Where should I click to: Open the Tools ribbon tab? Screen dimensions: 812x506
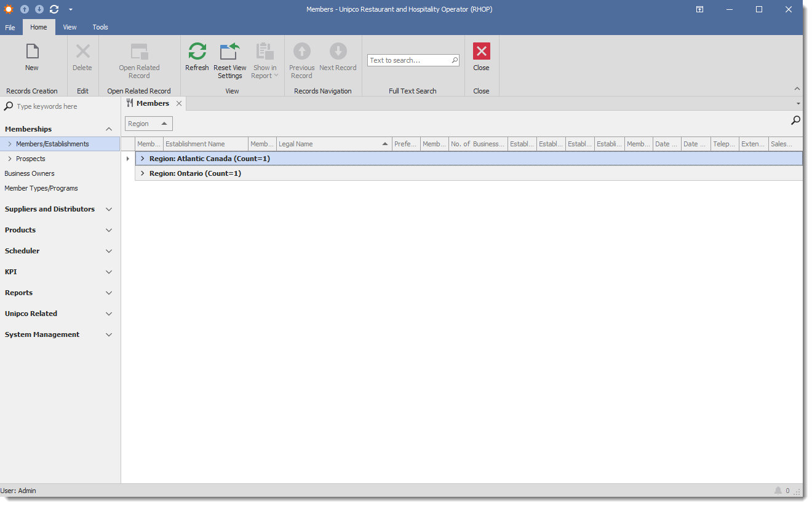pyautogui.click(x=100, y=27)
